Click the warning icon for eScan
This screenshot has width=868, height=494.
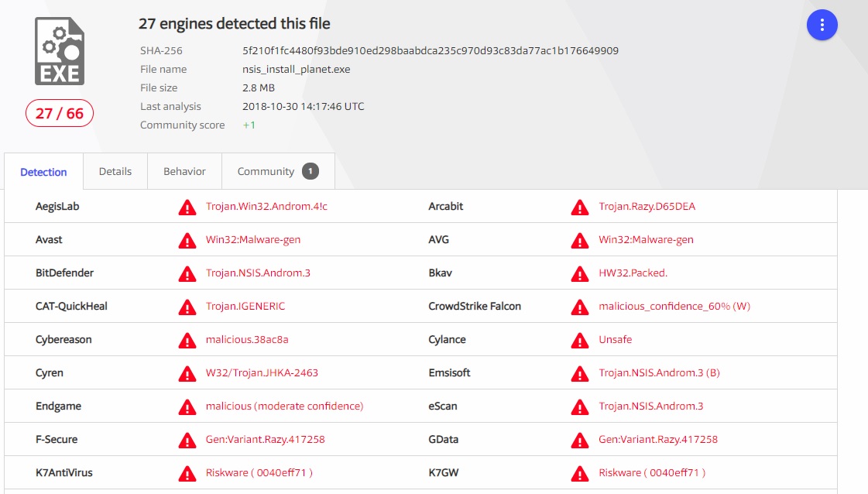click(x=580, y=407)
